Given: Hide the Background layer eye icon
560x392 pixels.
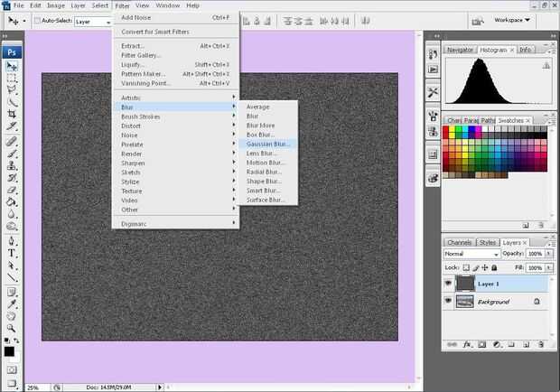Looking at the screenshot, I should [x=448, y=301].
